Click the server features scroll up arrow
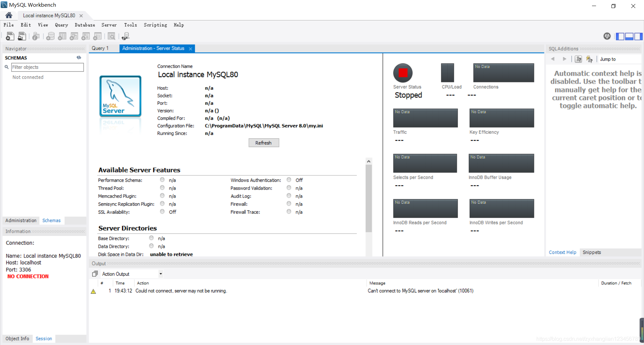Screen dimensions: 644x345 pyautogui.click(x=369, y=161)
